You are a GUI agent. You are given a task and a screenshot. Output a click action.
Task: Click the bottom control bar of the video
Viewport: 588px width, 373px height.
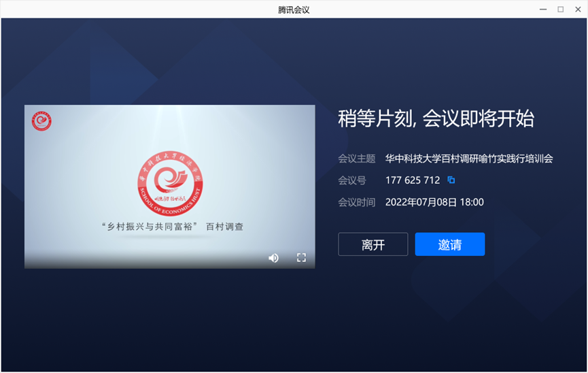click(150, 259)
